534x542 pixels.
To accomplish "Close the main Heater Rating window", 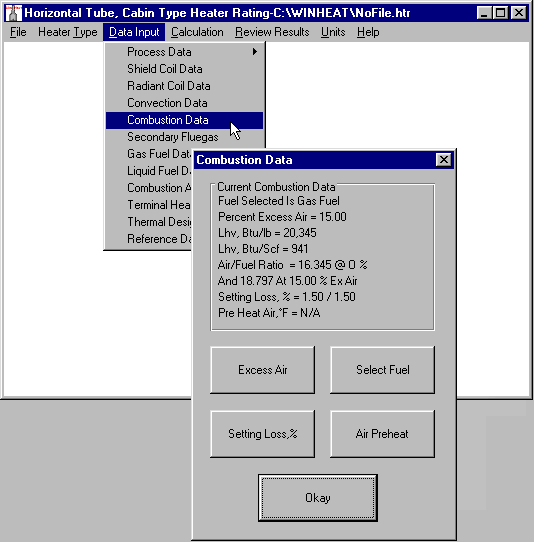I will [x=519, y=13].
